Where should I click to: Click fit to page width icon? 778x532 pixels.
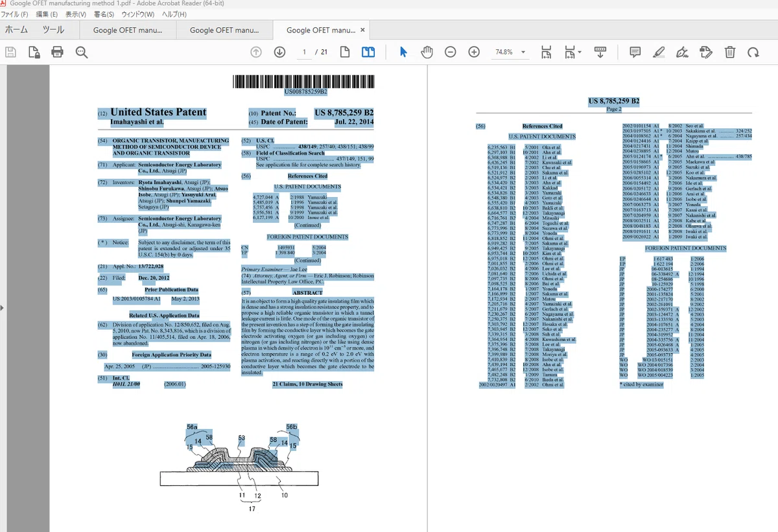546,52
